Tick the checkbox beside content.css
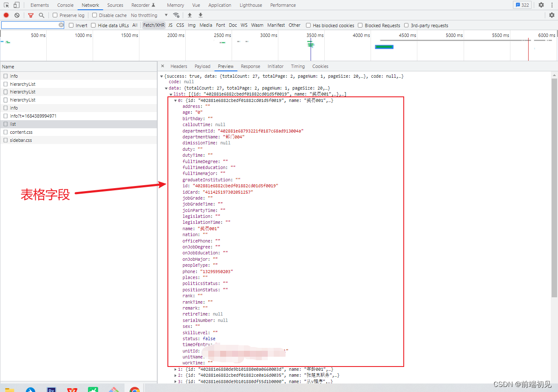 pyautogui.click(x=6, y=132)
